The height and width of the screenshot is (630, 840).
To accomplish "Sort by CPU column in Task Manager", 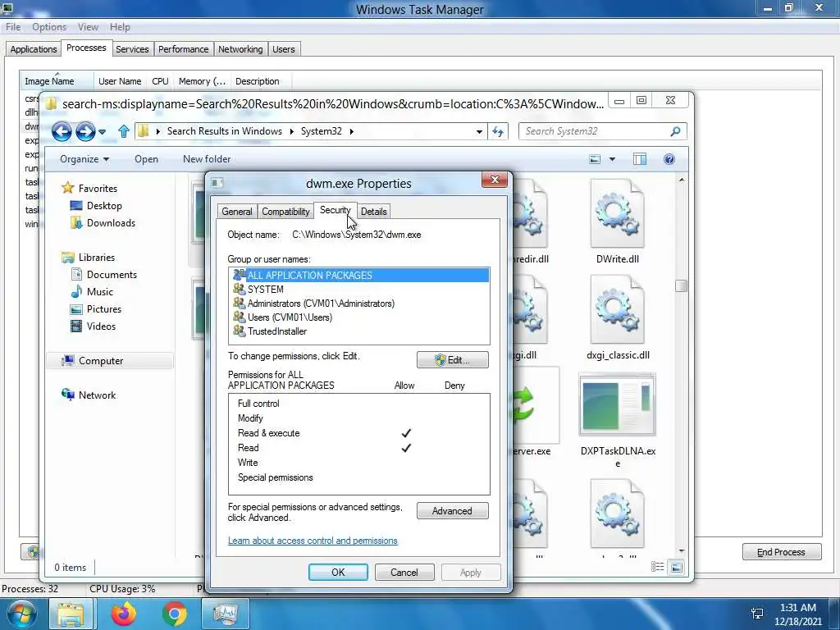I will 160,81.
